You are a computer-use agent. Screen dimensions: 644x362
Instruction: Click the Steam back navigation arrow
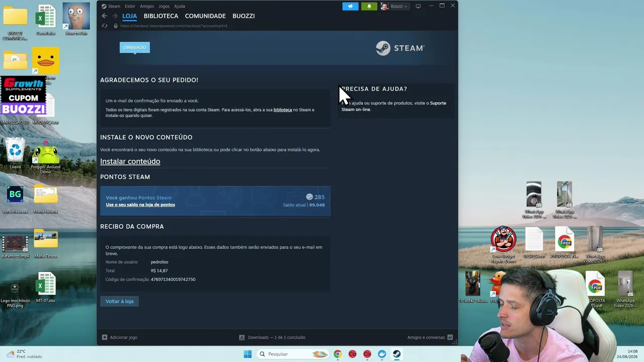tap(105, 16)
